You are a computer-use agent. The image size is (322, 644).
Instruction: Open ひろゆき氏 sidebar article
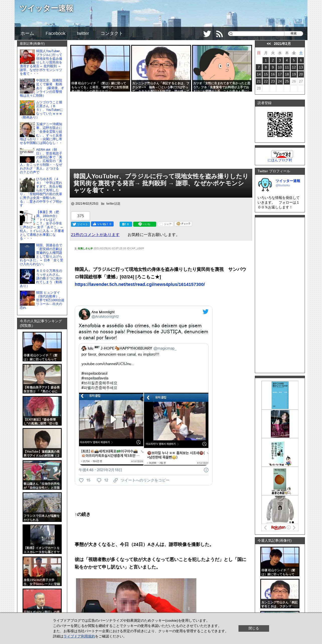(42, 192)
